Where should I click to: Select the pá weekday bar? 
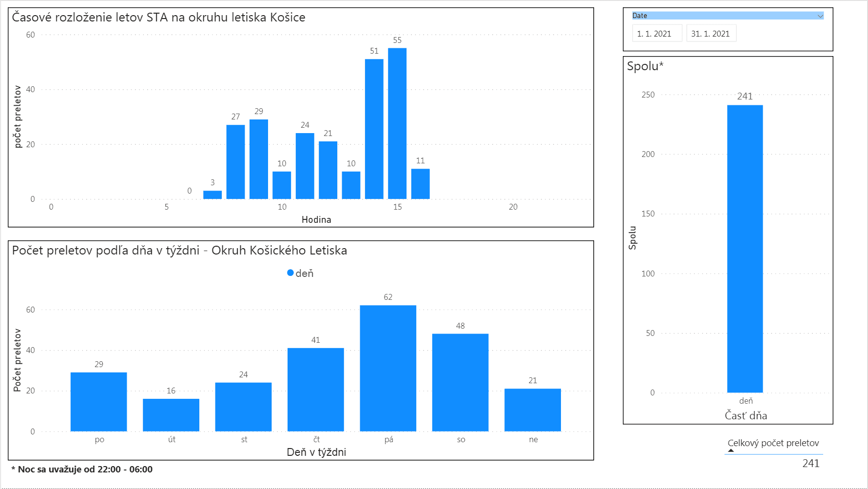(x=388, y=368)
